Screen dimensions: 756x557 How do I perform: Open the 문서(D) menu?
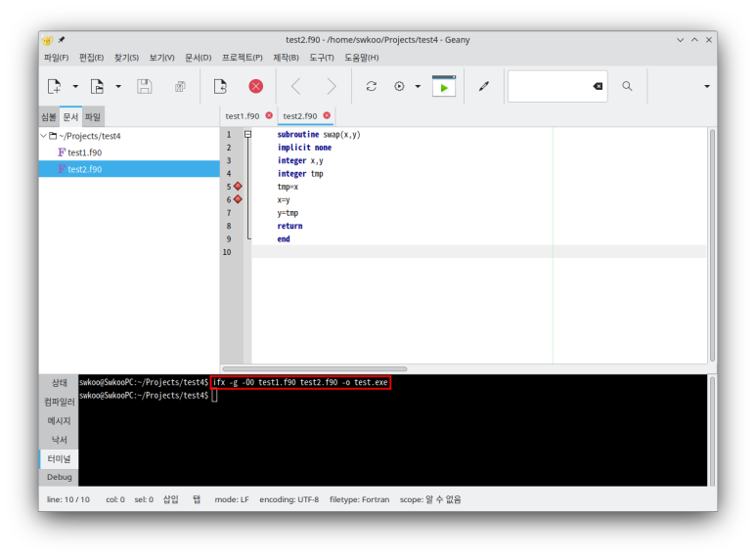point(199,58)
